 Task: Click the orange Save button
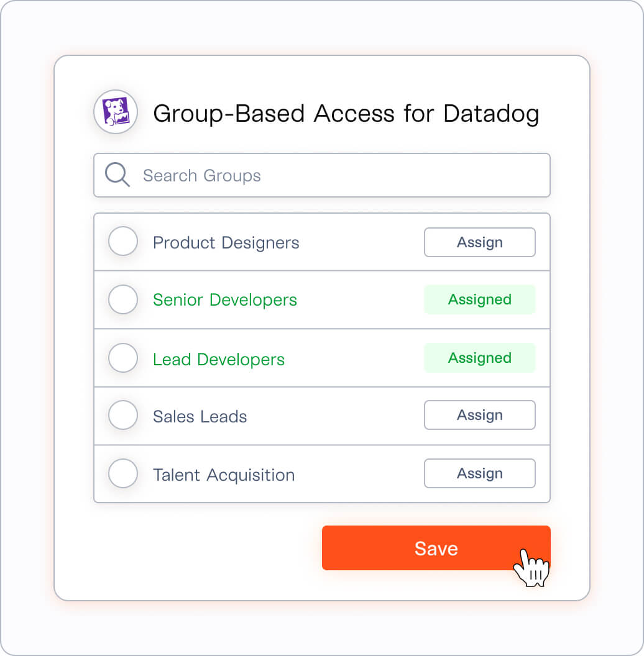[x=436, y=548]
